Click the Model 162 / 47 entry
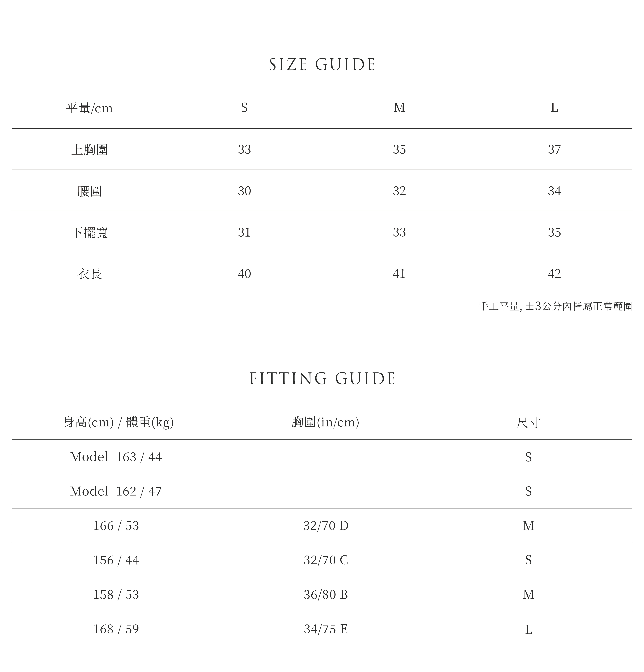The width and height of the screenshot is (644, 672). tap(116, 491)
